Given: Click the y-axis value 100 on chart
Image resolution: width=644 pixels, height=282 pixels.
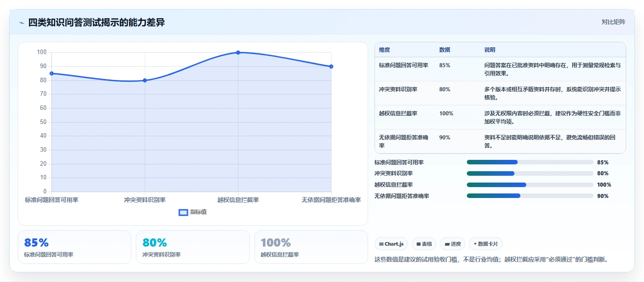Looking at the screenshot, I should (42, 52).
